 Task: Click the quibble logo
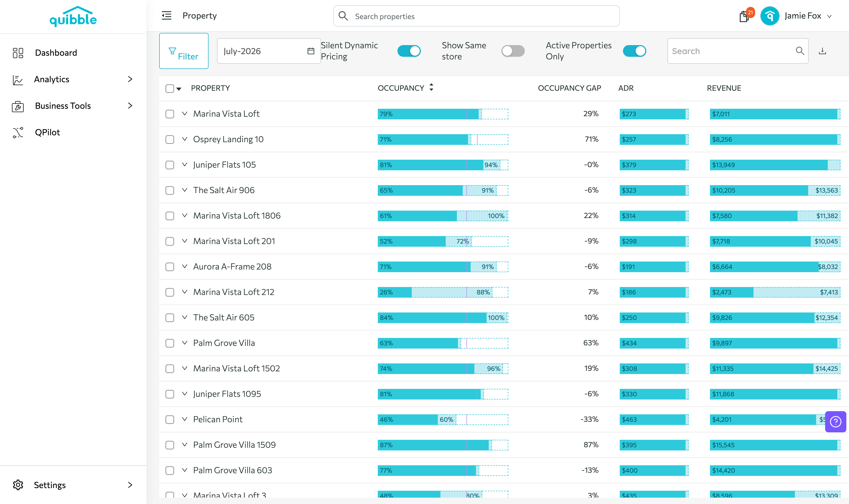coord(73,17)
